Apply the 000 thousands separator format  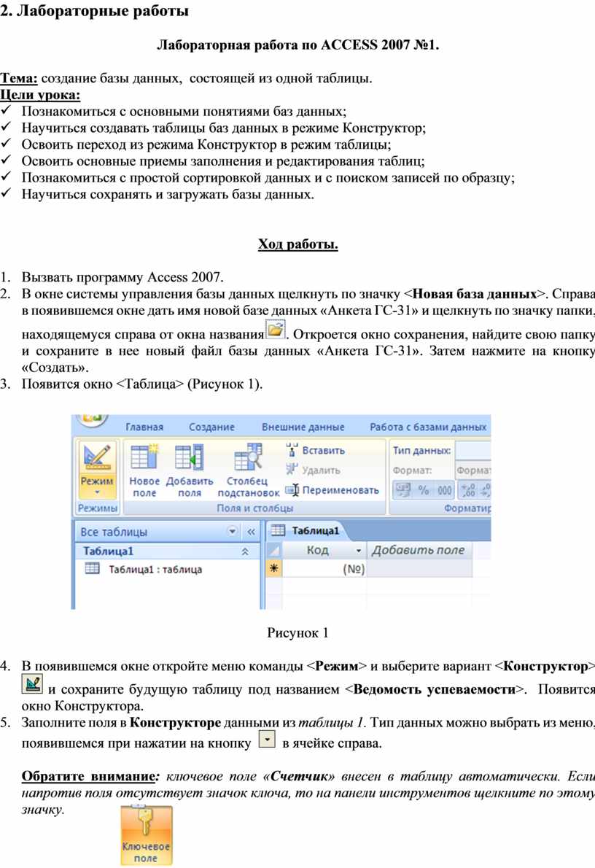(445, 490)
